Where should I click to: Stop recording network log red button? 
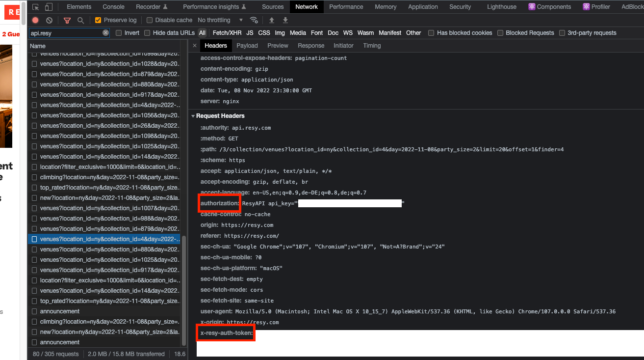coord(35,20)
